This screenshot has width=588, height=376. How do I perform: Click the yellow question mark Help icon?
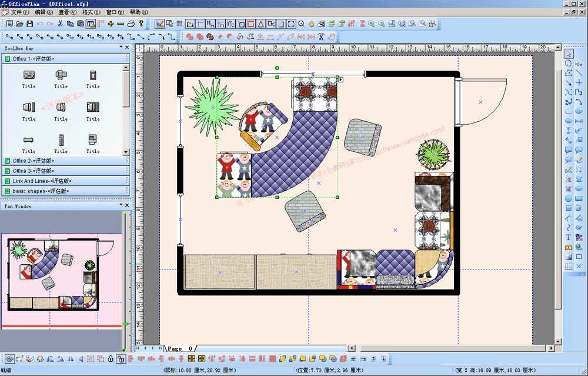tap(141, 24)
